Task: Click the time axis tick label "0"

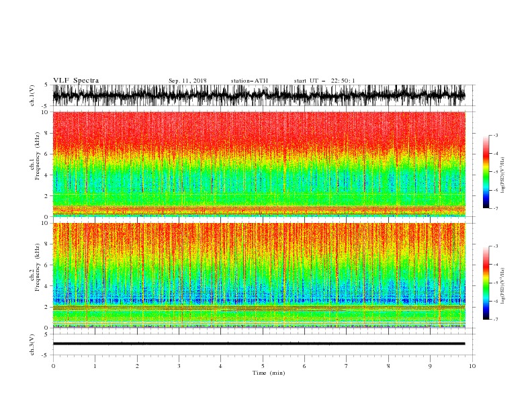Action: (53, 366)
